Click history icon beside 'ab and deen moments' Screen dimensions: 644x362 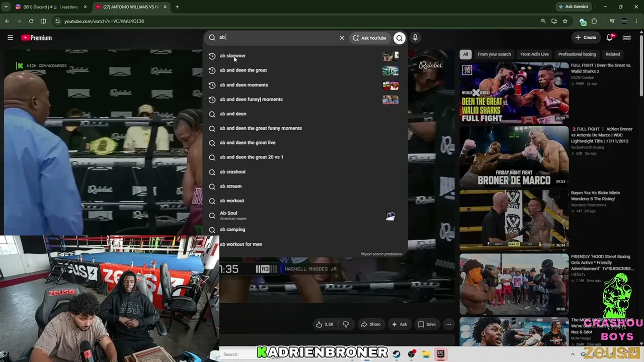(x=212, y=85)
